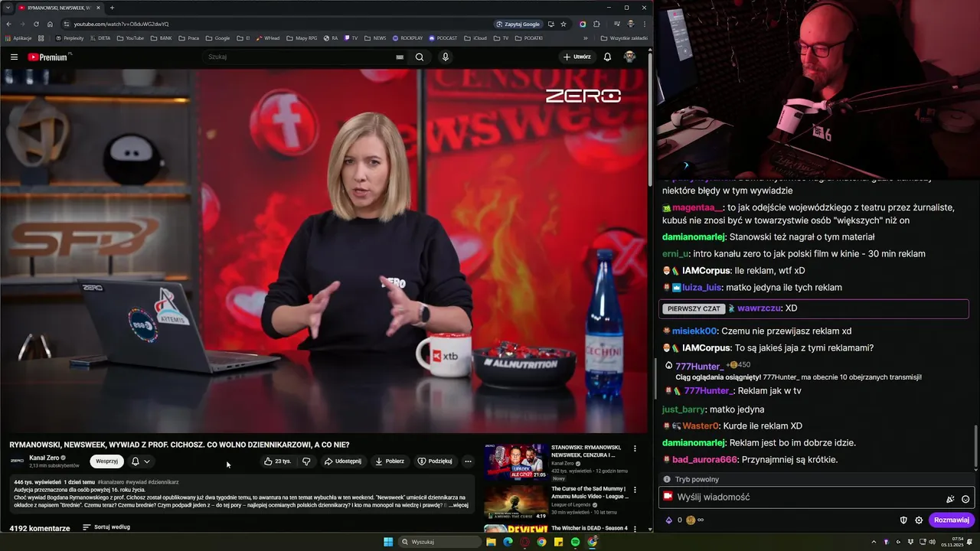Open the YouTube bookmarks folder
Viewport: 980px width, 551px height.
click(130, 37)
